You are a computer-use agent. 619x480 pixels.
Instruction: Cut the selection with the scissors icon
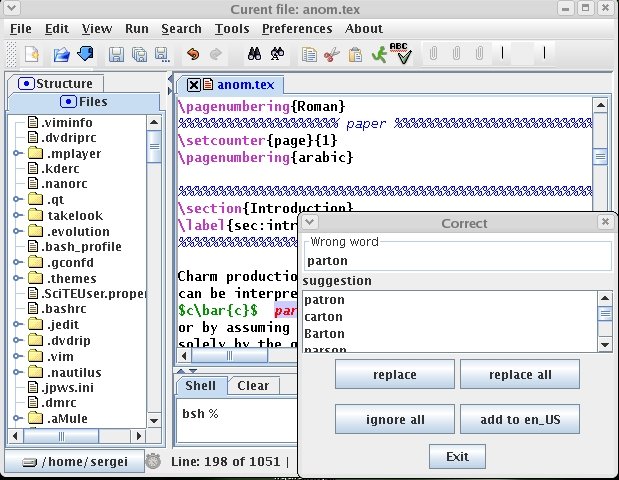coord(332,54)
